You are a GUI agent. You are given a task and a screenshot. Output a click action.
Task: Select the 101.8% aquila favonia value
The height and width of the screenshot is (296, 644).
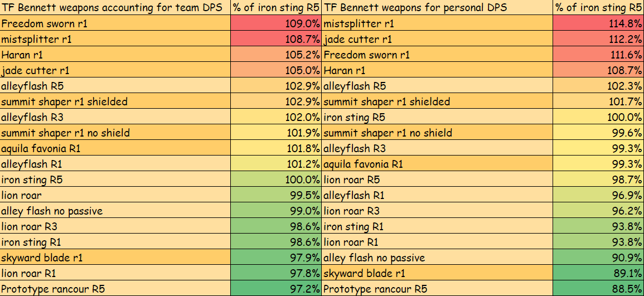tap(276, 148)
